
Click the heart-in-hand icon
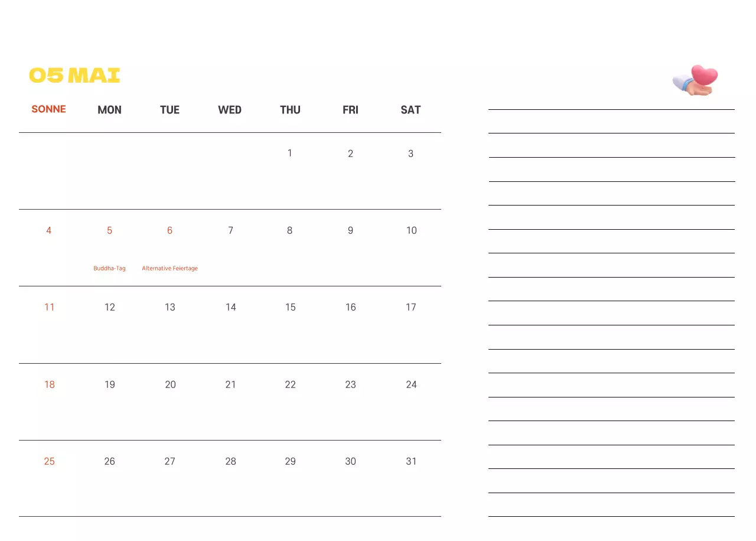696,80
